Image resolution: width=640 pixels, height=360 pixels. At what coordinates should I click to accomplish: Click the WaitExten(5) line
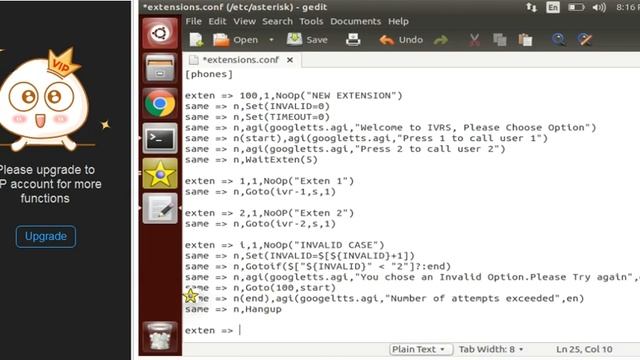click(x=251, y=160)
